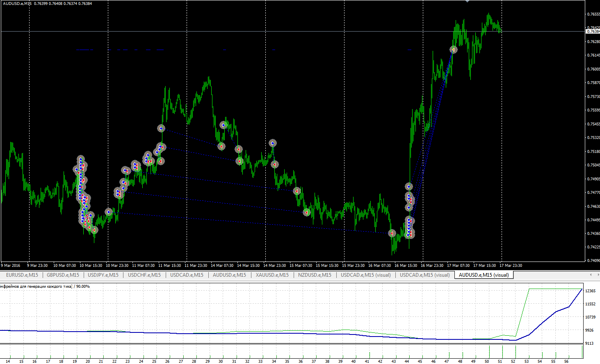The image size is (600, 364).
Task: Click trade number 35 on the tester graph axis
Action: [287, 362]
